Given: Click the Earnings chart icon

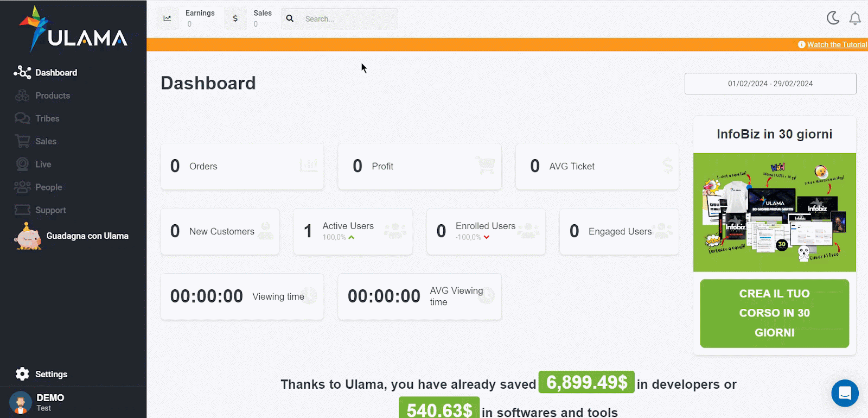Looking at the screenshot, I should (x=167, y=18).
